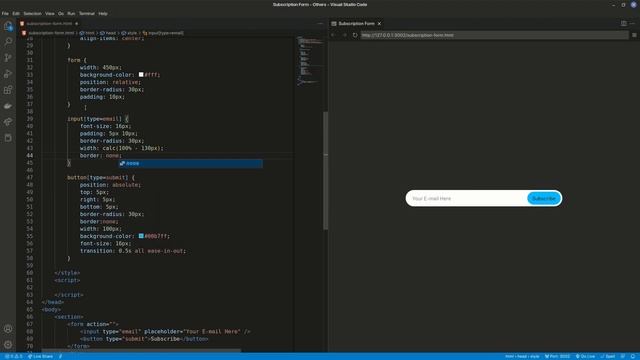Select the none autocomplete suggestion
This screenshot has height=360, width=640.
click(191, 163)
